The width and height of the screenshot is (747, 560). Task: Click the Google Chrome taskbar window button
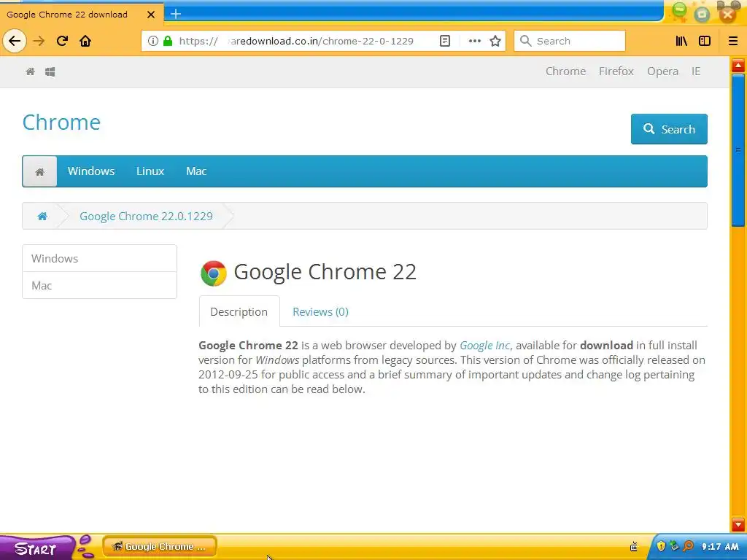[160, 546]
